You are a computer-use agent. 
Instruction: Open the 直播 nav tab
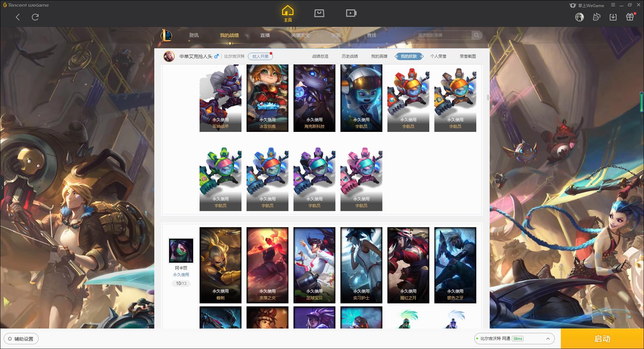265,35
